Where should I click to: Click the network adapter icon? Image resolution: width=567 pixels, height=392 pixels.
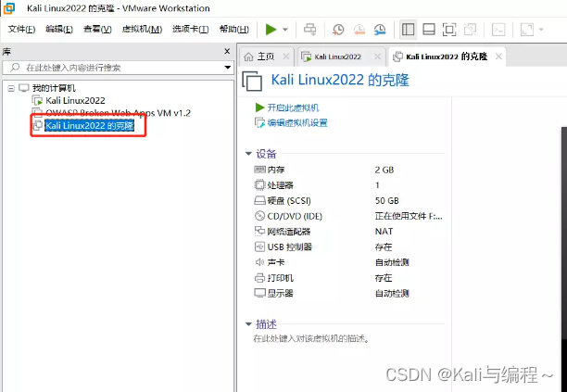point(259,231)
